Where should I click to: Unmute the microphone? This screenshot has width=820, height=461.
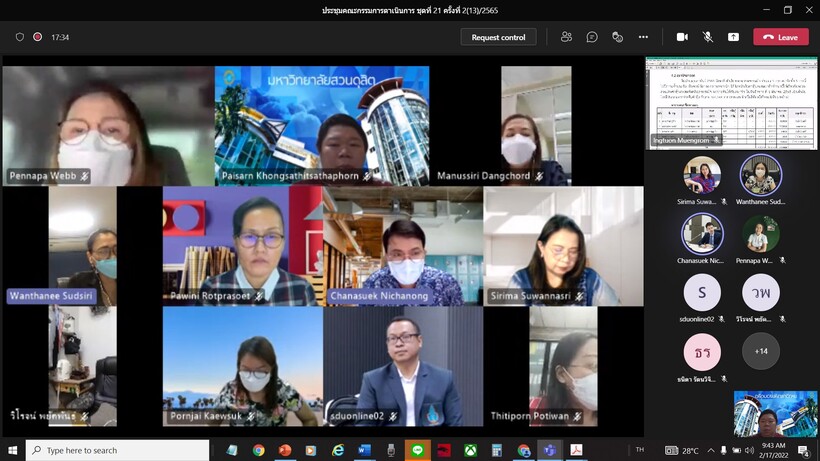708,37
